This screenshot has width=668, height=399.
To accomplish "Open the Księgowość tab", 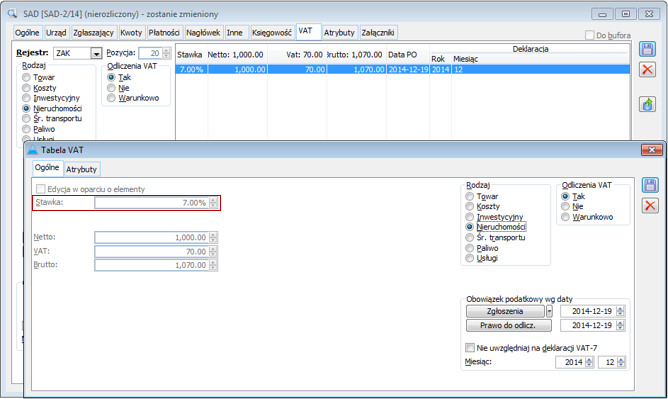I will click(272, 32).
